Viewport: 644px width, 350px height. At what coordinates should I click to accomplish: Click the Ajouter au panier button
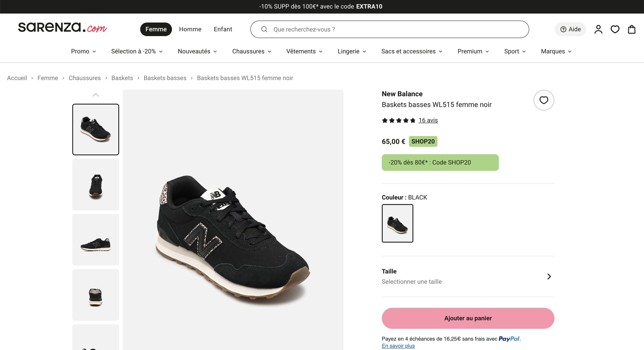click(468, 318)
